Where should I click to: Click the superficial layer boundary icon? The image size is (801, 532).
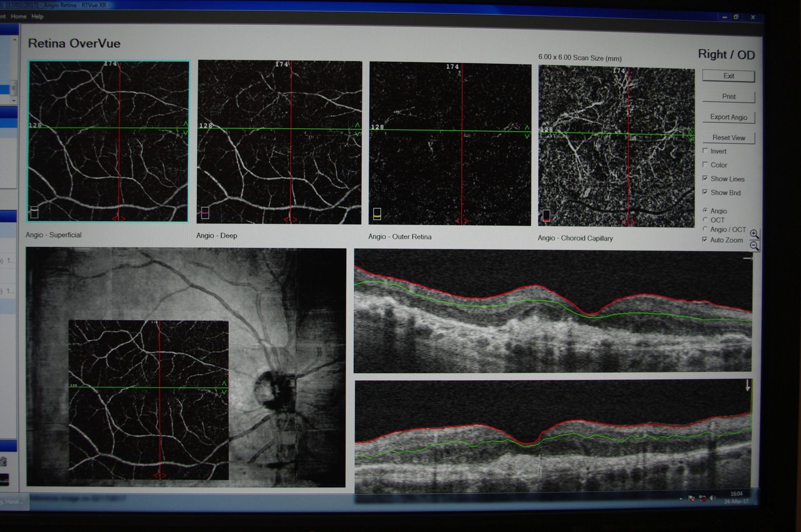(35, 212)
